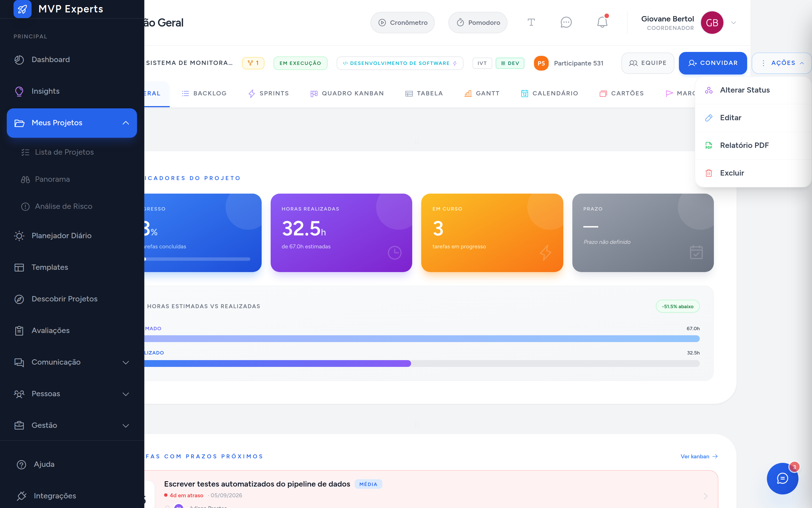Open the Pomodoro timer
812x508 pixels.
click(x=477, y=23)
